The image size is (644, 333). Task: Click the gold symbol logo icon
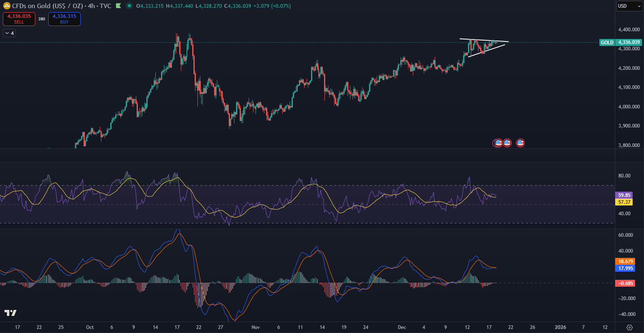point(6,6)
